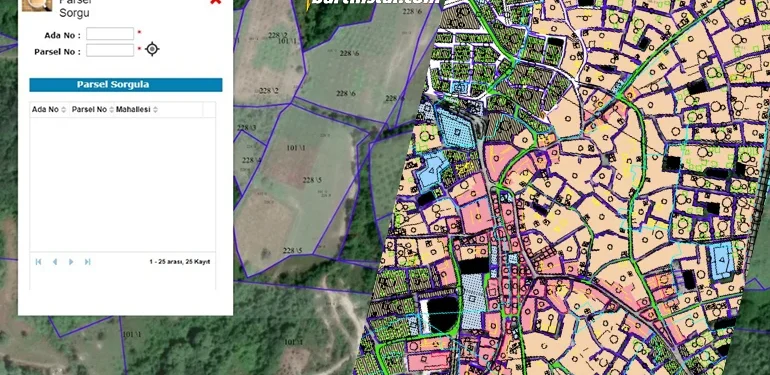Click the '1 - 25 arası, 25 Kayıt' record count
Image resolution: width=770 pixels, height=375 pixels.
click(x=180, y=262)
